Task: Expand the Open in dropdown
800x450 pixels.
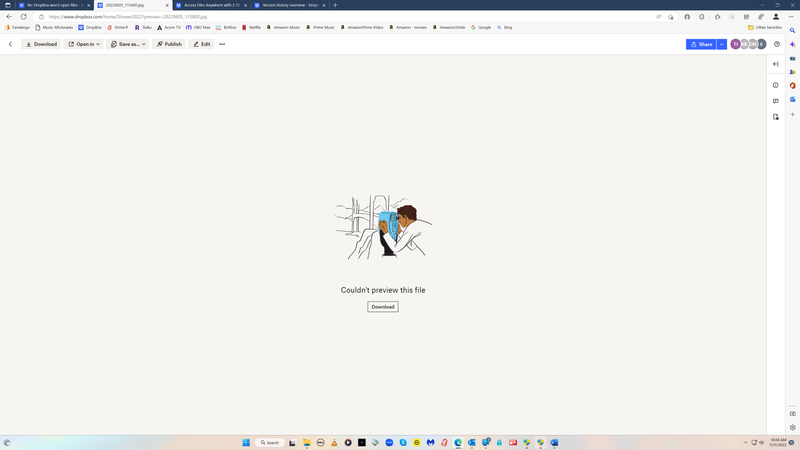Action: tap(84, 44)
